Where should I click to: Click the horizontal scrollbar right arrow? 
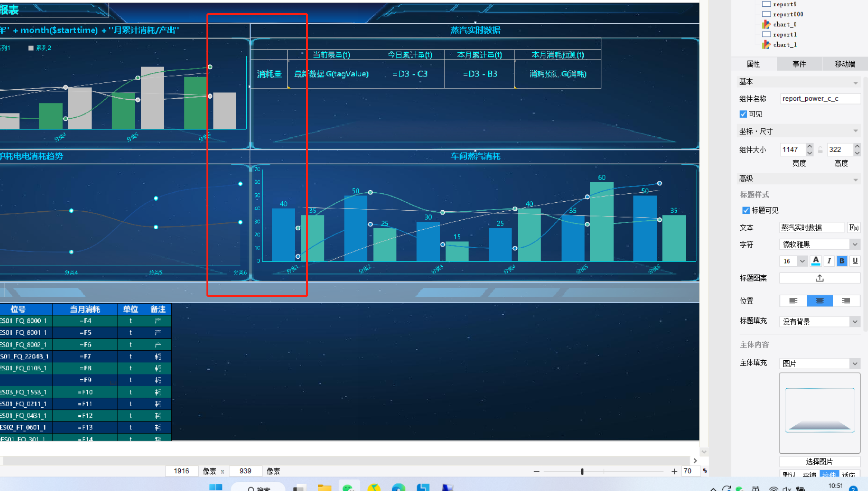pos(695,461)
